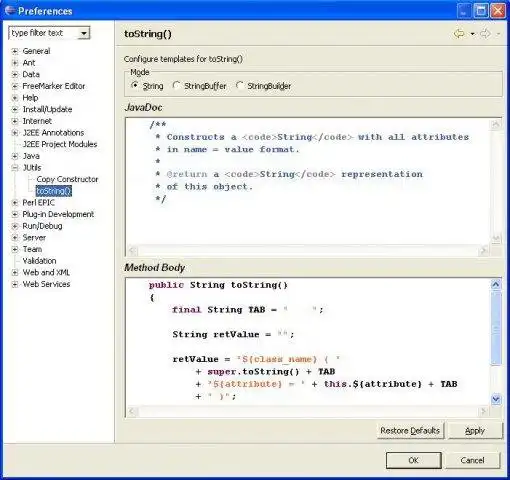510x480 pixels.
Task: Click the "@return" JavaDoc line
Action: pos(289,174)
